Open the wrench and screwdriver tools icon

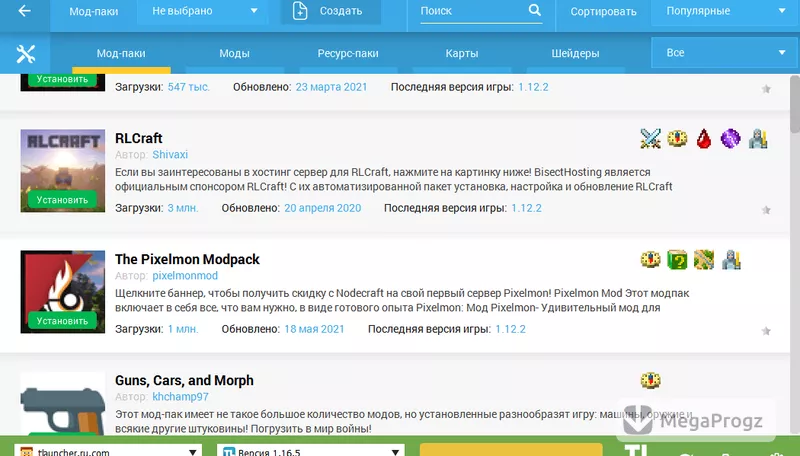pyautogui.click(x=25, y=54)
